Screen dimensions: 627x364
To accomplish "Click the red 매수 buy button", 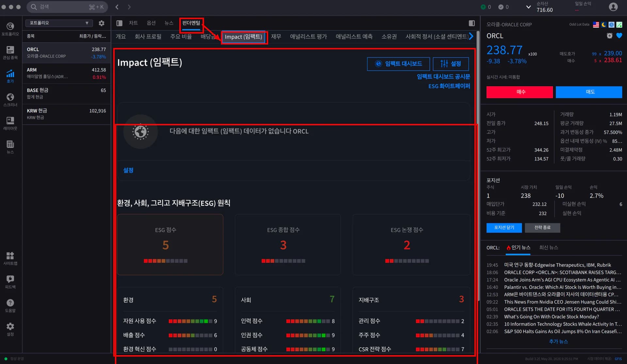I will [x=520, y=92].
